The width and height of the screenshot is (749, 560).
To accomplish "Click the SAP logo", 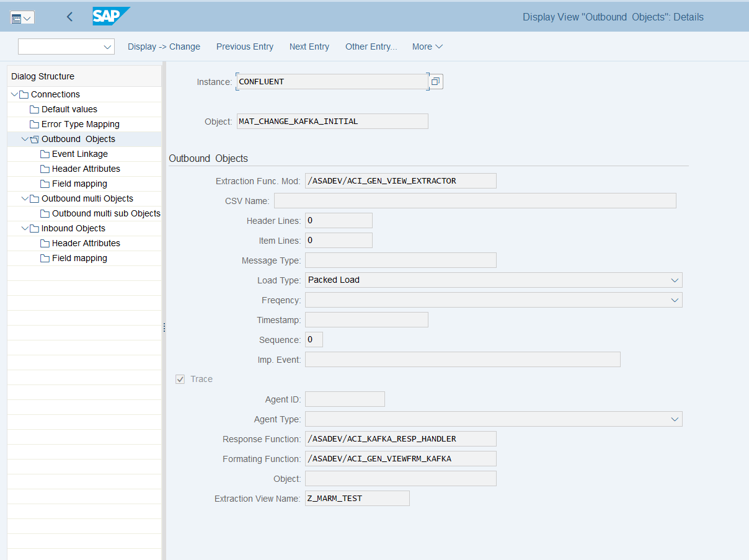I will (x=112, y=16).
